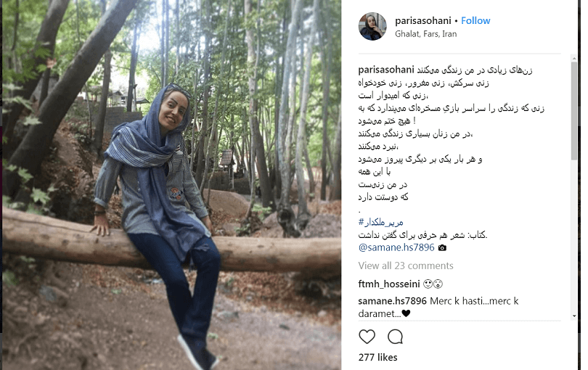Open Ghalat, Fars, Iran location link

tap(425, 34)
